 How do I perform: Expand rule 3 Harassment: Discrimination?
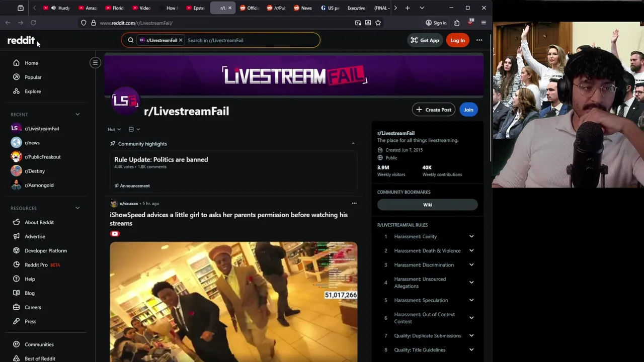(471, 265)
